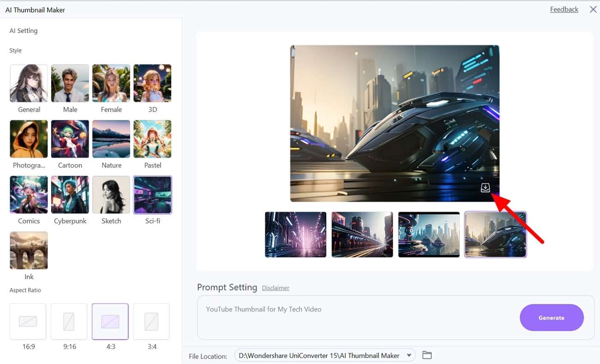
Task: Select the Male style thumbnail
Action: click(70, 83)
